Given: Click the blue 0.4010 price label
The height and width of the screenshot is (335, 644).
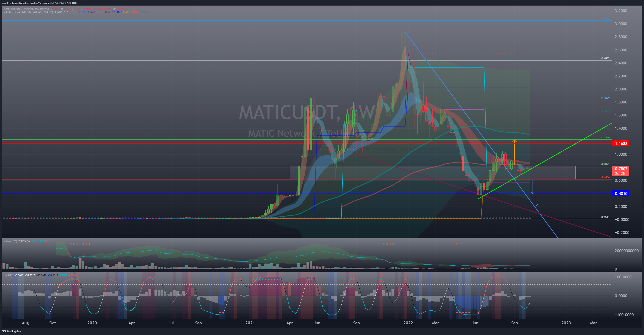Looking at the screenshot, I should (x=621, y=194).
